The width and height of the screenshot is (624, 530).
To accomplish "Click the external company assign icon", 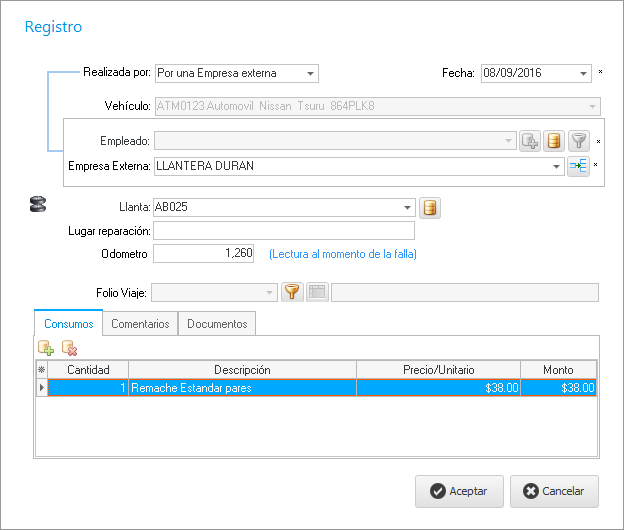I will tap(578, 167).
